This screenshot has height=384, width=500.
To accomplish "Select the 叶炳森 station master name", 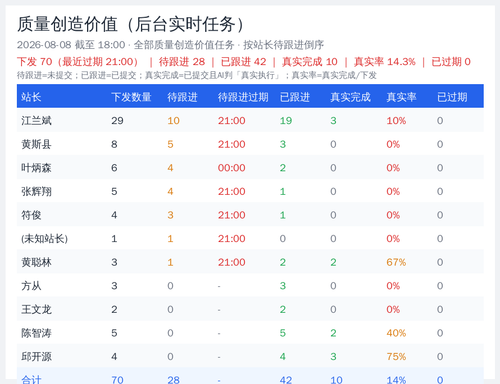I will tap(36, 168).
